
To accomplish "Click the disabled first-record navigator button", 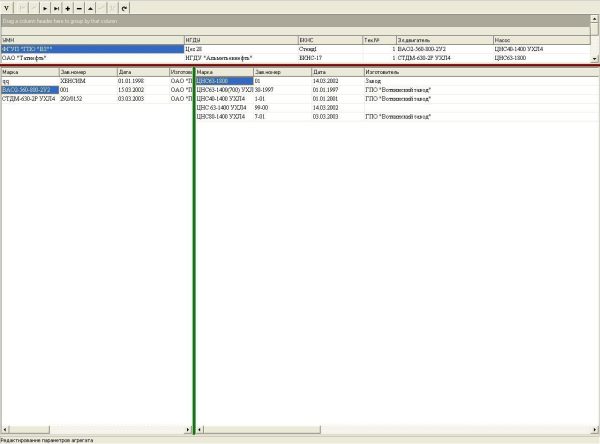I will click(x=22, y=8).
